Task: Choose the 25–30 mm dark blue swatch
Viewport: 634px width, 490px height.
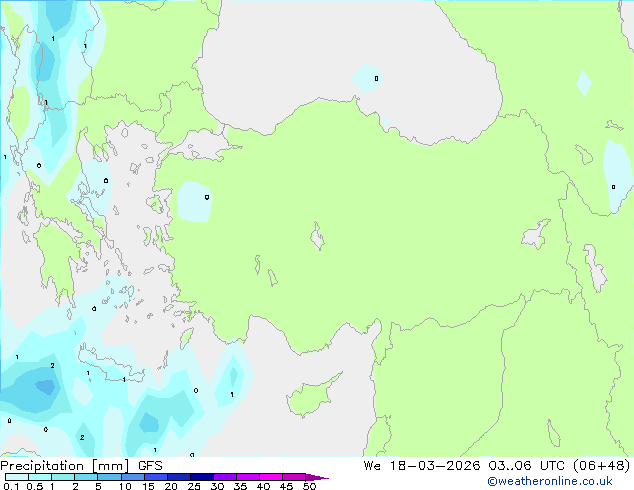Action: (x=202, y=477)
